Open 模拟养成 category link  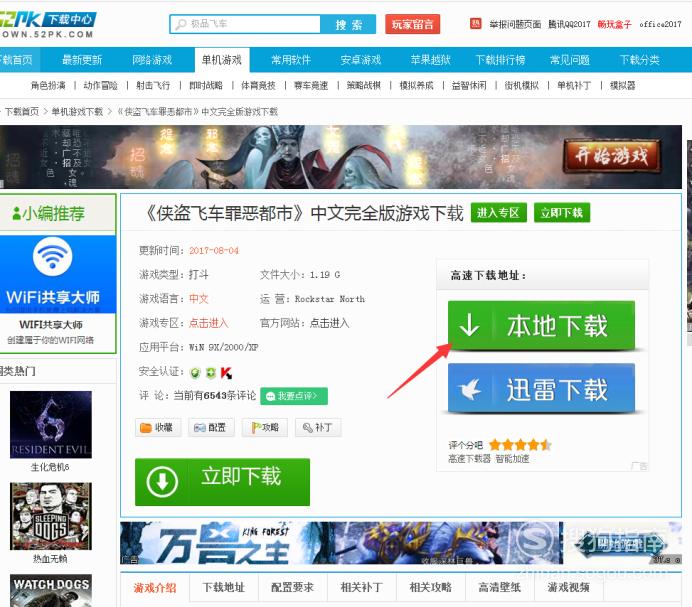(x=416, y=86)
